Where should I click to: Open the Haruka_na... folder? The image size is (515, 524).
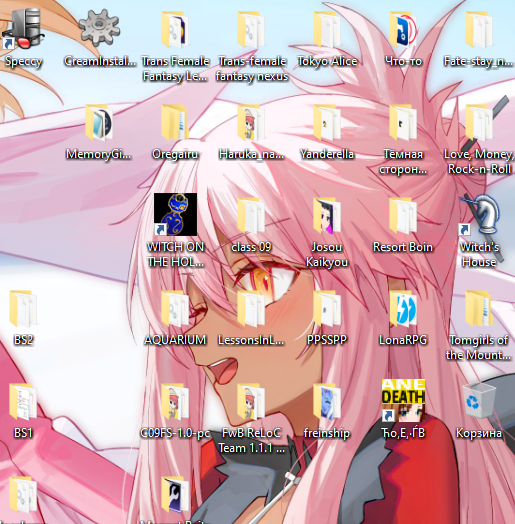tap(251, 124)
